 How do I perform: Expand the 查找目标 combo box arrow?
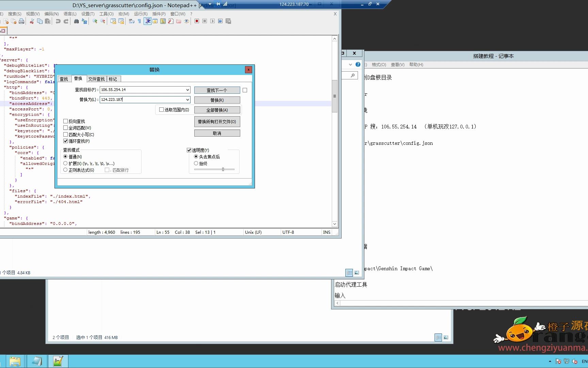[187, 90]
